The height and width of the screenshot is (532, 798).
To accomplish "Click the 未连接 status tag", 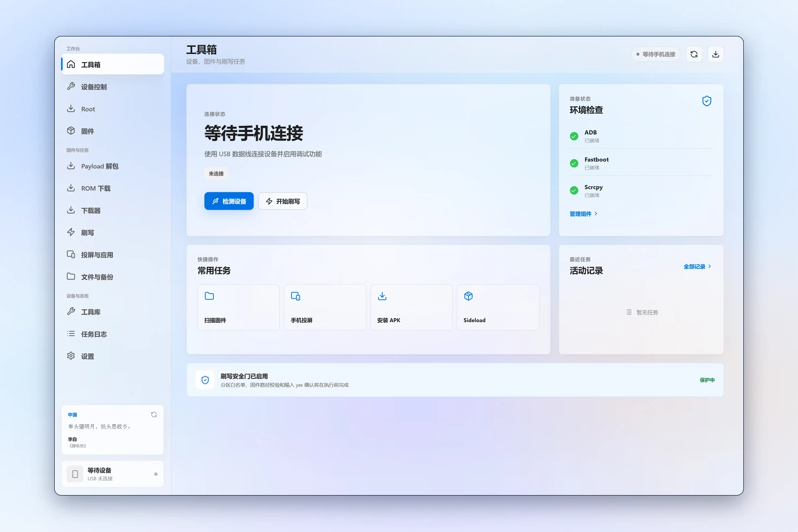I will [216, 173].
